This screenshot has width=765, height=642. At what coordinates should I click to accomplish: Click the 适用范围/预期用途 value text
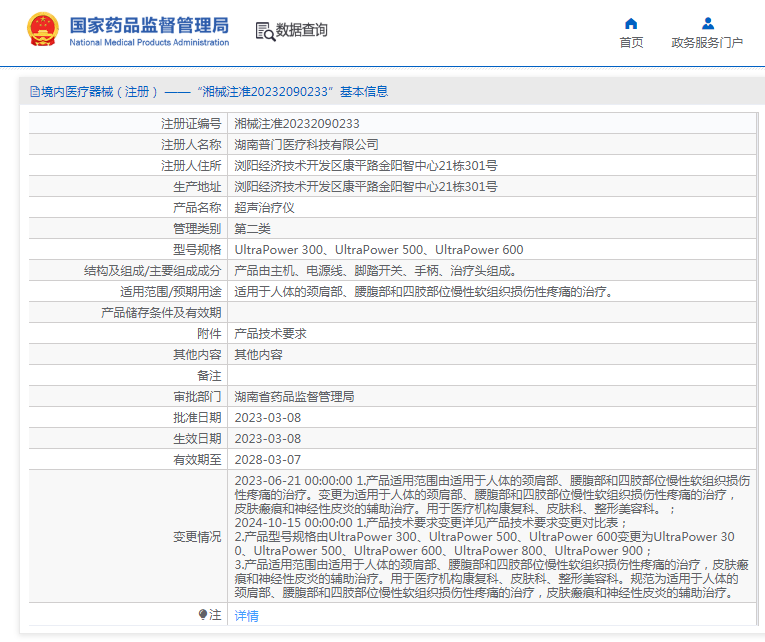pyautogui.click(x=423, y=292)
